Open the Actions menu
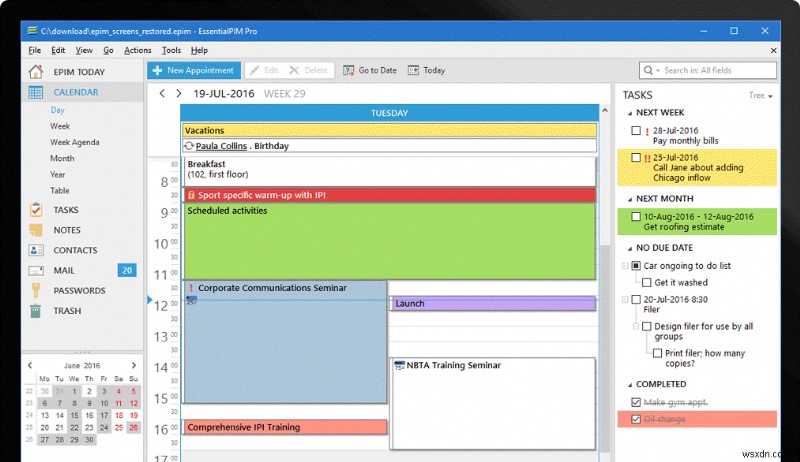The width and height of the screenshot is (800, 462). tap(138, 50)
